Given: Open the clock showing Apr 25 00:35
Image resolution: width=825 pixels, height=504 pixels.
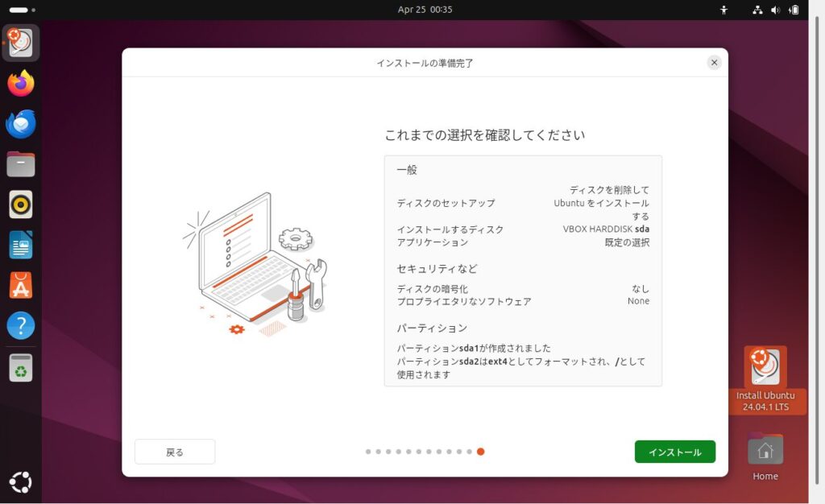Looking at the screenshot, I should pos(425,10).
